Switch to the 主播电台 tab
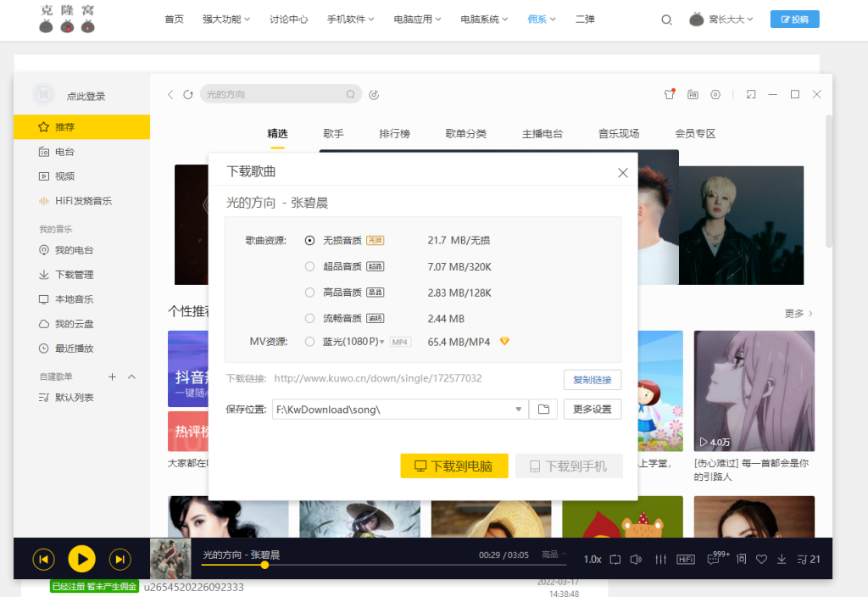The image size is (868, 597). [542, 133]
